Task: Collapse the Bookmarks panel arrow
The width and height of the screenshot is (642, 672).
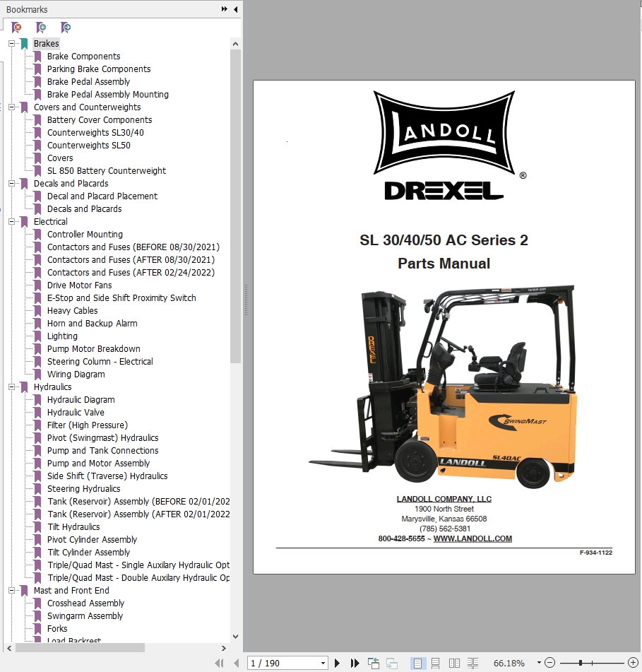Action: 236,9
